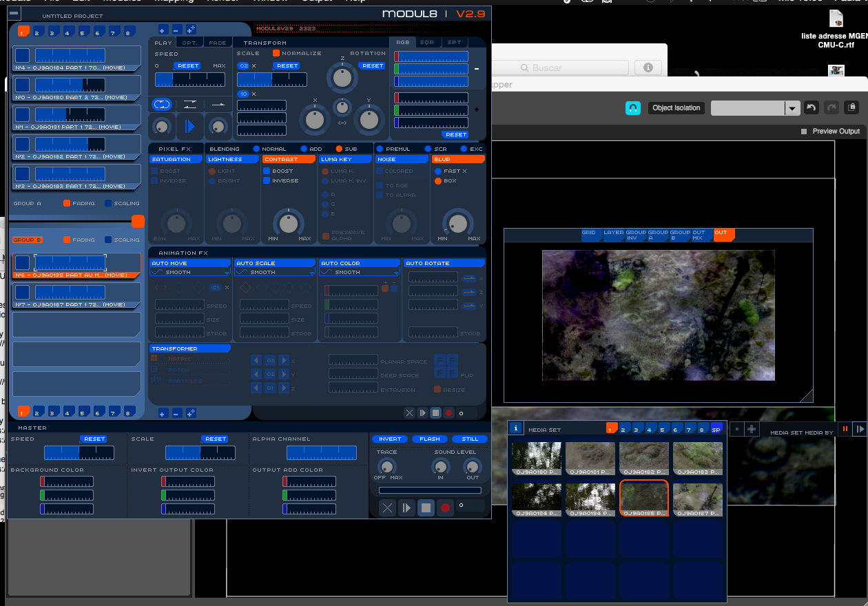Switch to the FADE tab
The image size is (868, 606).
point(217,43)
